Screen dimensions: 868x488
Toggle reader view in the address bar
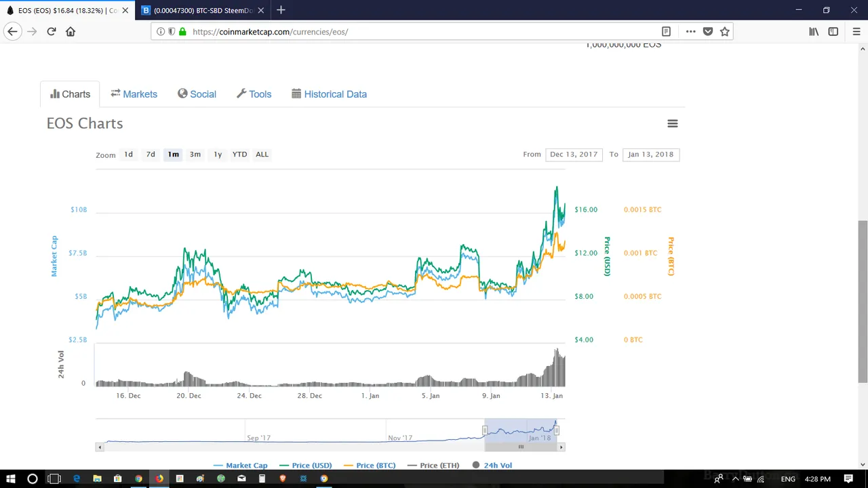[x=666, y=31]
